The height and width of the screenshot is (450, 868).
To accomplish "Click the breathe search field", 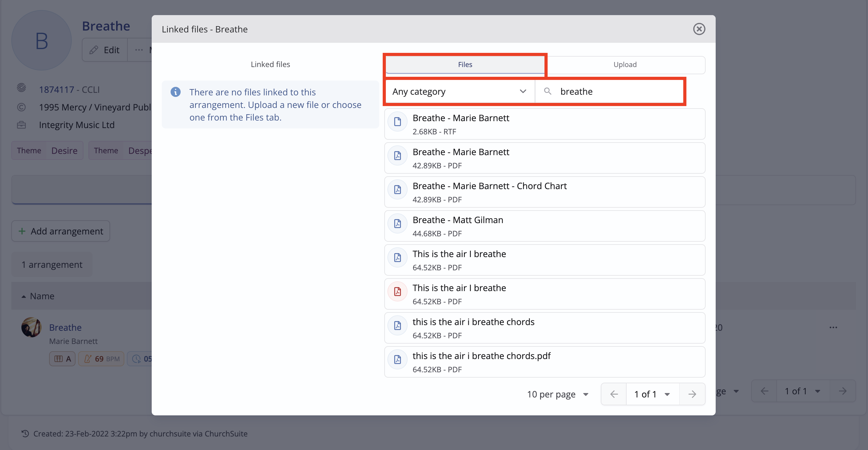I will pyautogui.click(x=609, y=91).
